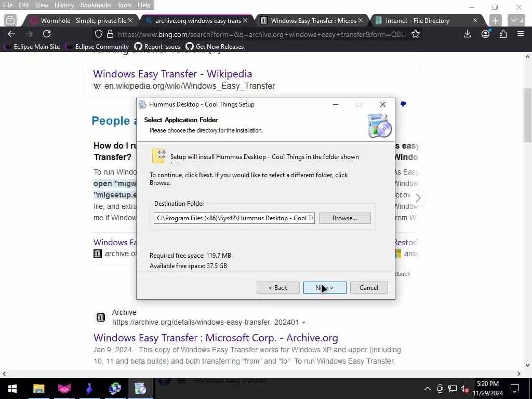Click the scroll right arrow at page bottom
The height and width of the screenshot is (399, 532).
519,374
